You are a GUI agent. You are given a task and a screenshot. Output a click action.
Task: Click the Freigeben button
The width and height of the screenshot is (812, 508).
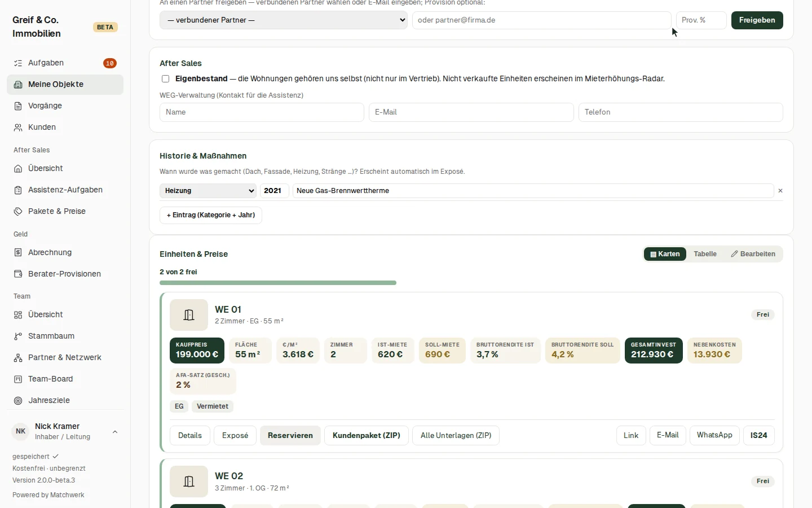pyautogui.click(x=757, y=20)
